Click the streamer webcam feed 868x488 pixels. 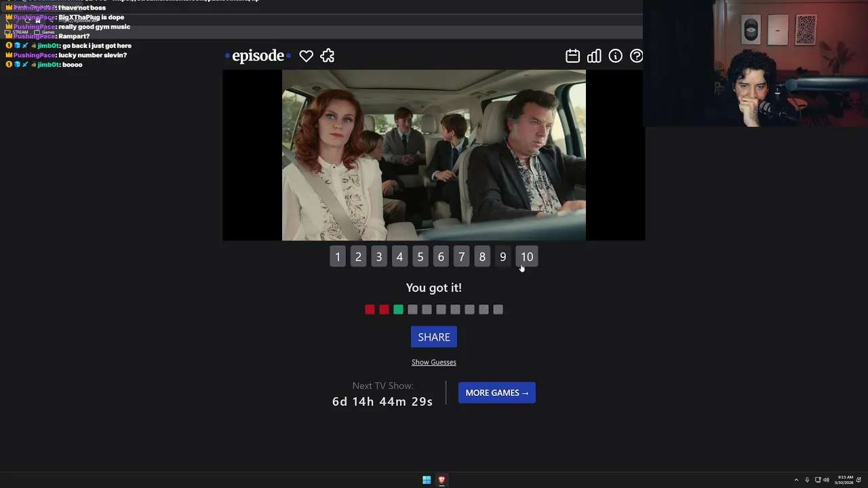pos(755,64)
